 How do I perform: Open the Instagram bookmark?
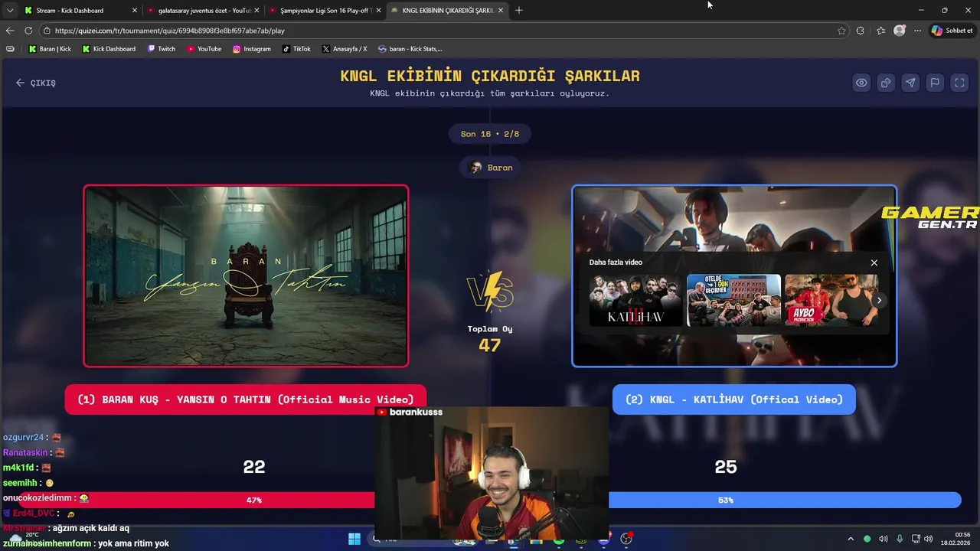252,49
